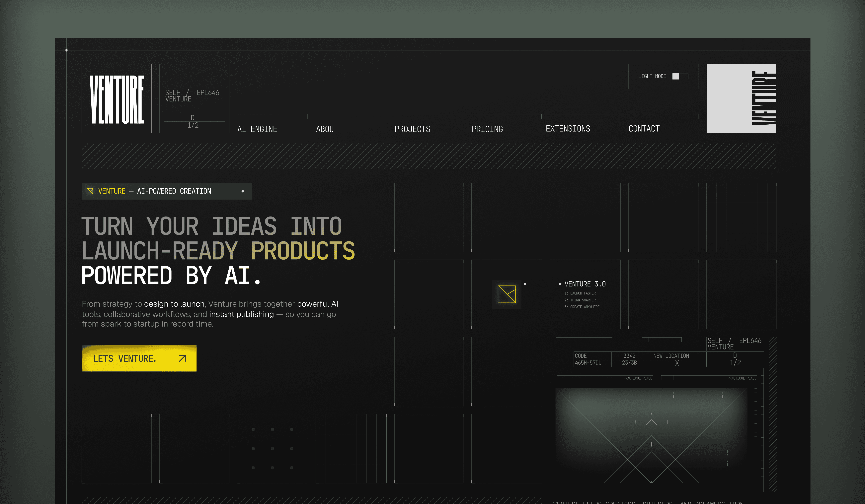
Task: Click the light gray sideways VENTURE logo
Action: (x=741, y=98)
